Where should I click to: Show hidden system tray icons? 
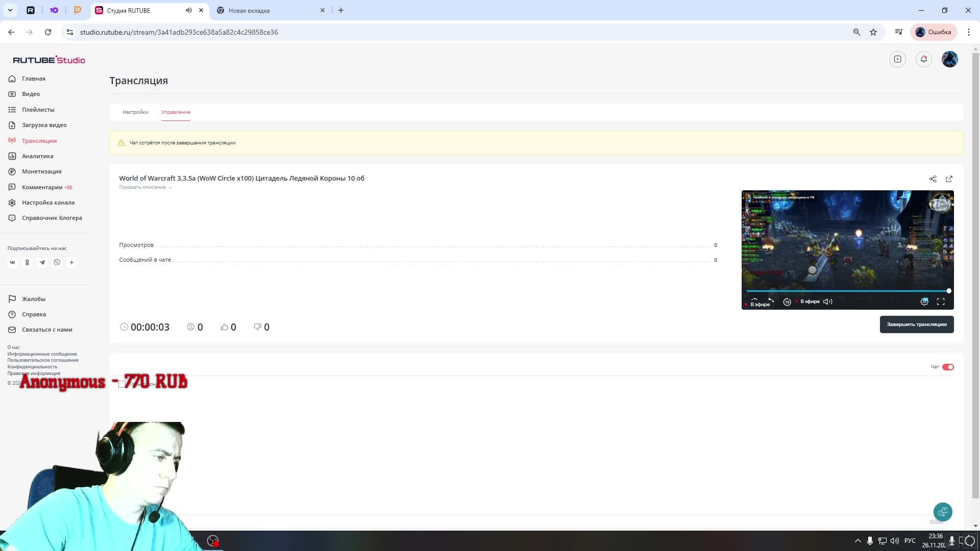857,541
